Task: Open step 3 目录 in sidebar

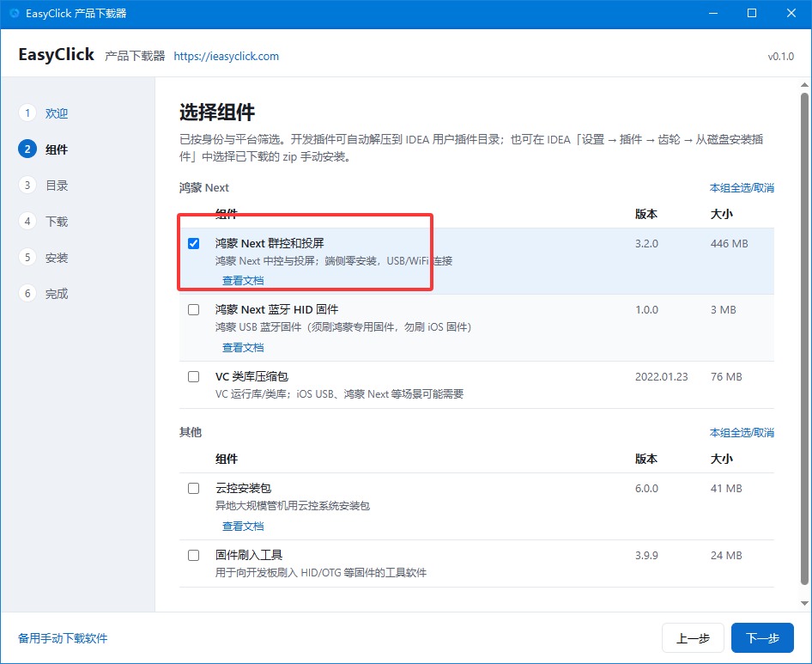Action: coord(44,185)
